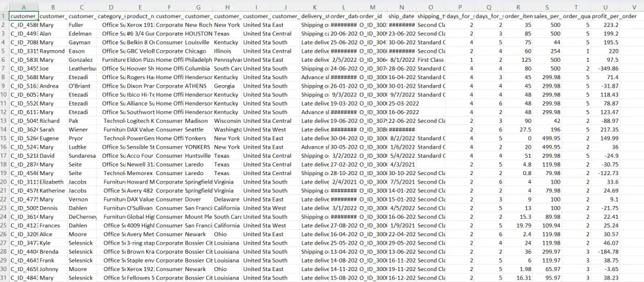Click the cell with the name Elizabeth

53,182
